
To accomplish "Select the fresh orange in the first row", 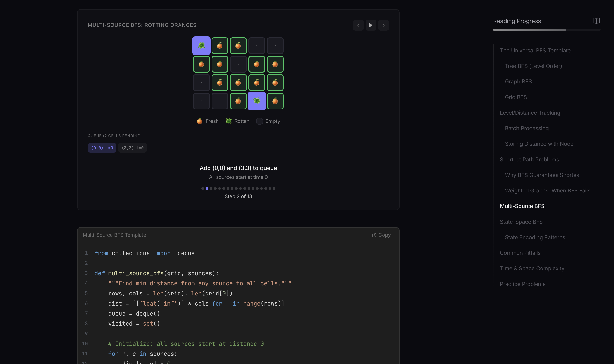I will [x=220, y=45].
